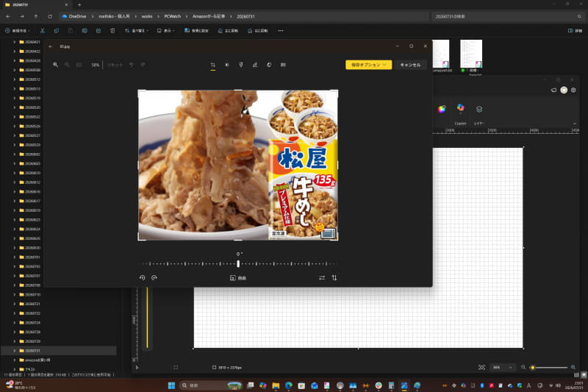Screen dimensions: 588x392
Task: Click the straighten angle slider handle
Action: tap(237, 264)
